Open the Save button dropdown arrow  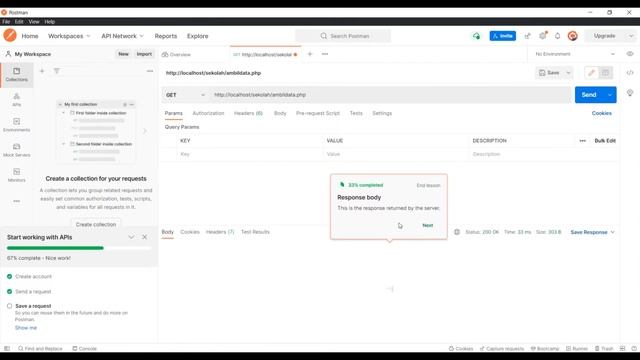[x=568, y=73]
